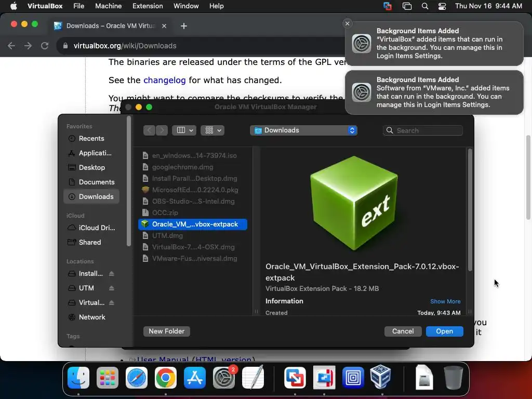
Task: Open VMware Fusion in the Dock
Action: click(295, 377)
